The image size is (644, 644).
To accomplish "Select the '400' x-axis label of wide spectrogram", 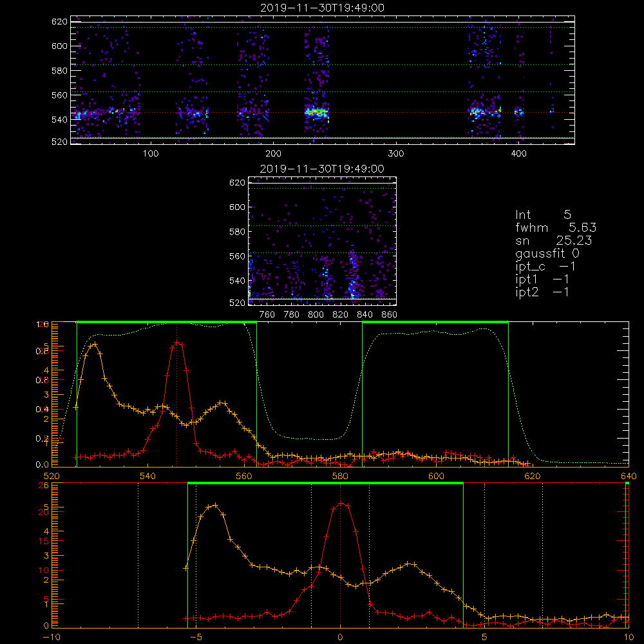I will coord(518,154).
